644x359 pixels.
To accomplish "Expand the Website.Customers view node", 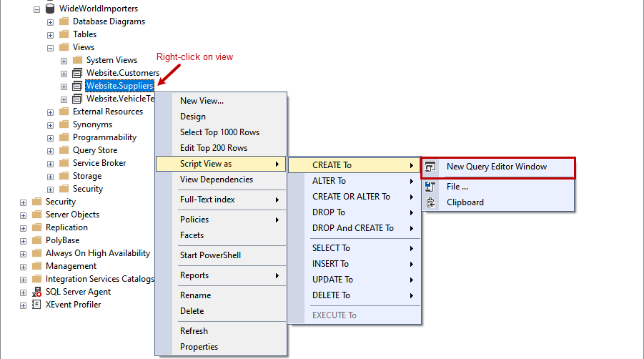I will [x=64, y=74].
